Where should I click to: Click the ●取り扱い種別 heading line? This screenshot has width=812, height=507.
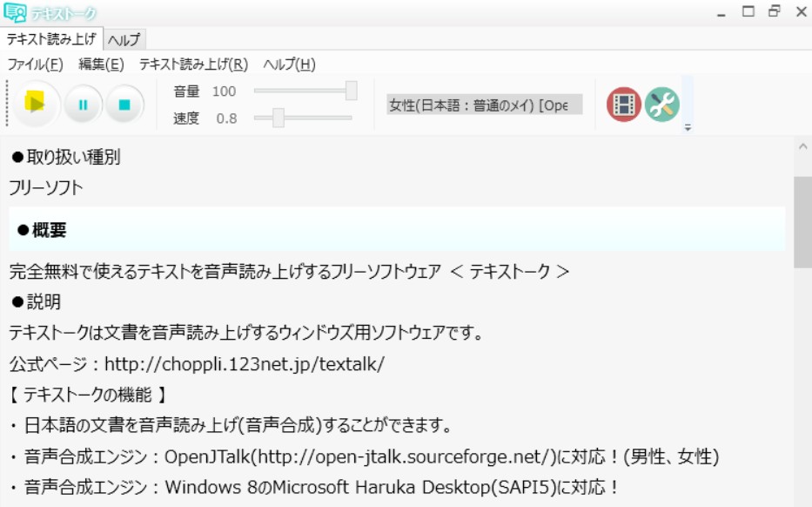pos(65,157)
